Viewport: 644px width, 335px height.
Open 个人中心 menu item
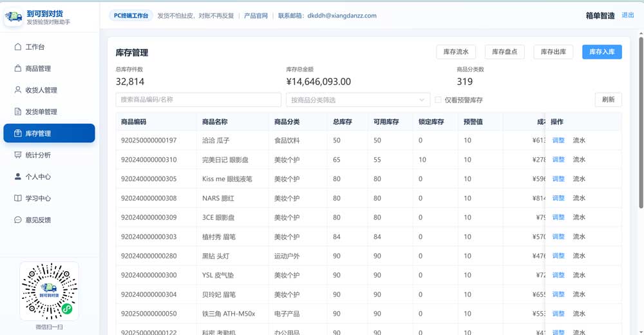(x=50, y=177)
